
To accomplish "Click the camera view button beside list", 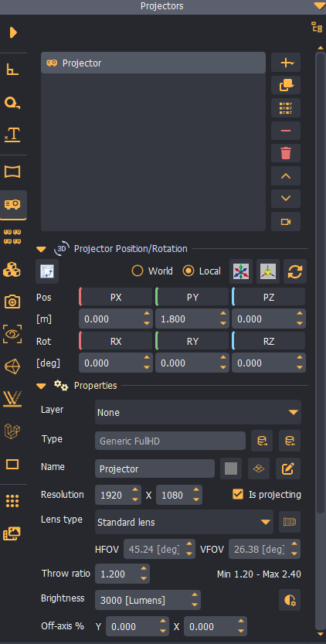I will [x=286, y=222].
